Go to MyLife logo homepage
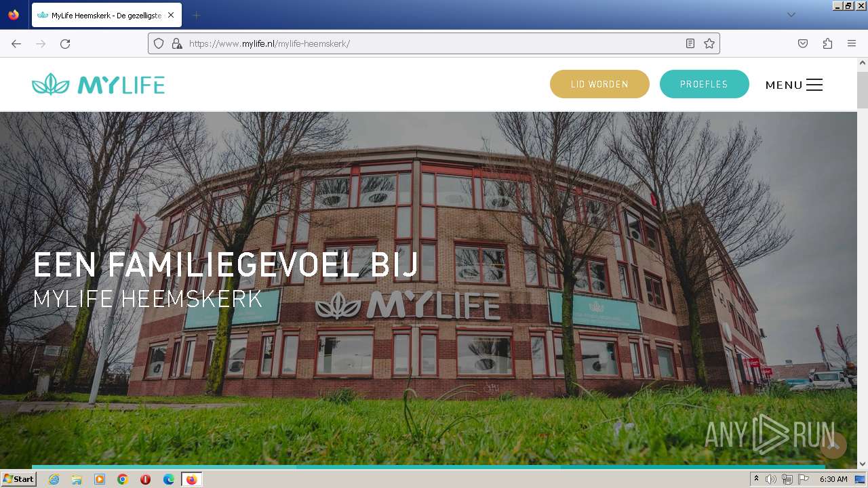Screen dimensions: 868x488 coord(98,84)
